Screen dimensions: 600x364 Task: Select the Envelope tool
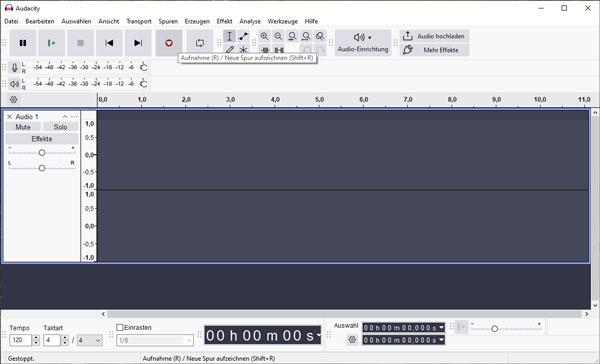(x=243, y=36)
